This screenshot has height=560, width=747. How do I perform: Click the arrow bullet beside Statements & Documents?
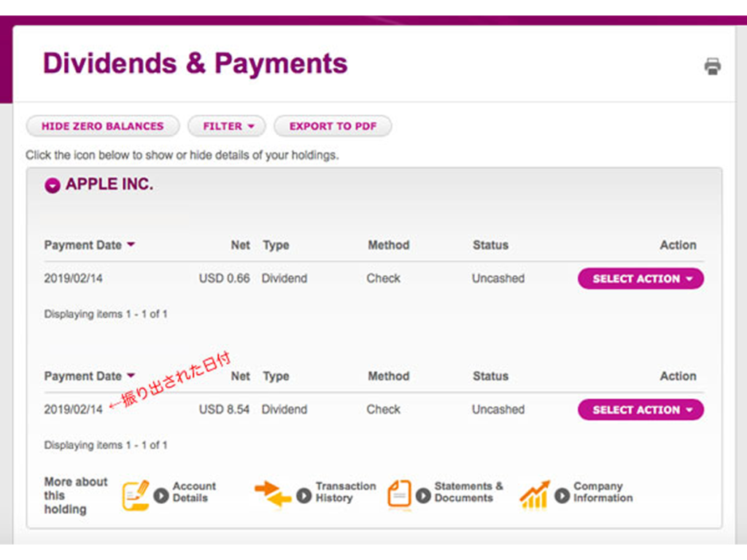(x=423, y=496)
